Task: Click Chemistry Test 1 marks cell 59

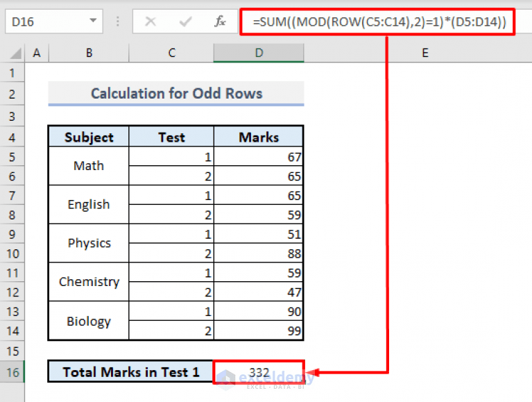Action: [x=259, y=273]
